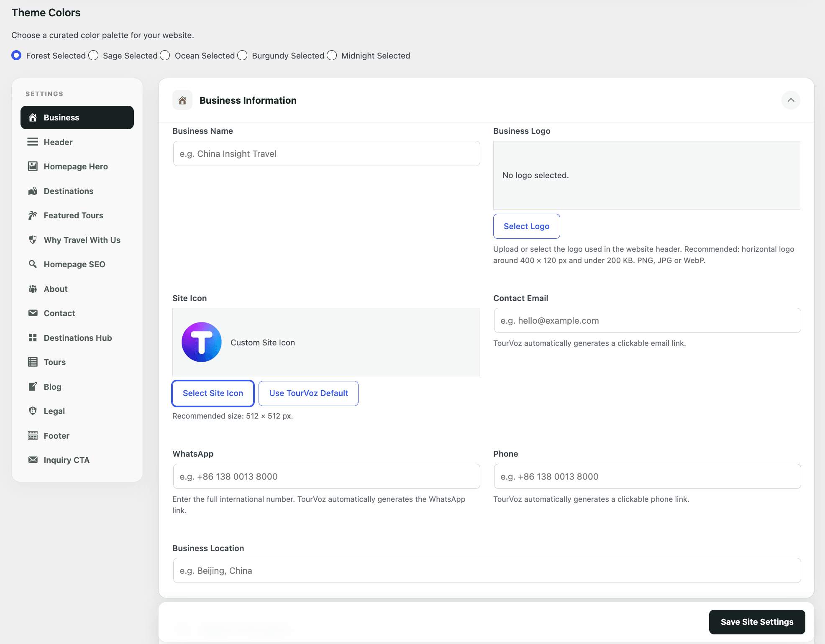Select the Burgundy color palette radio

242,55
